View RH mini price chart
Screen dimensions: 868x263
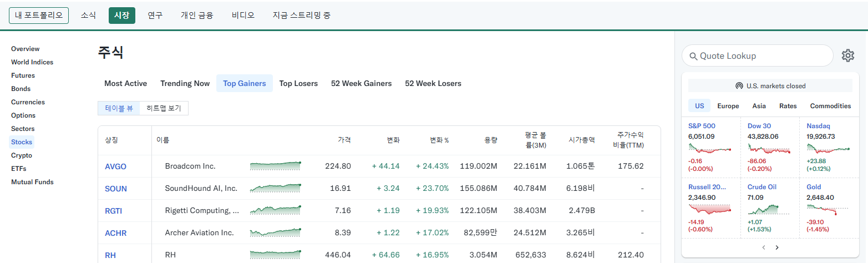[x=276, y=255]
